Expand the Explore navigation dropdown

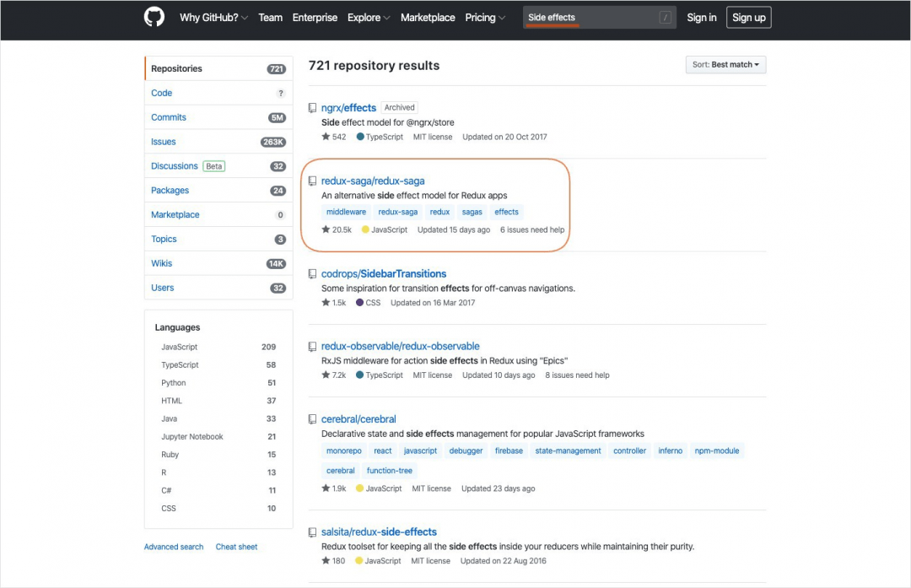[x=369, y=18]
